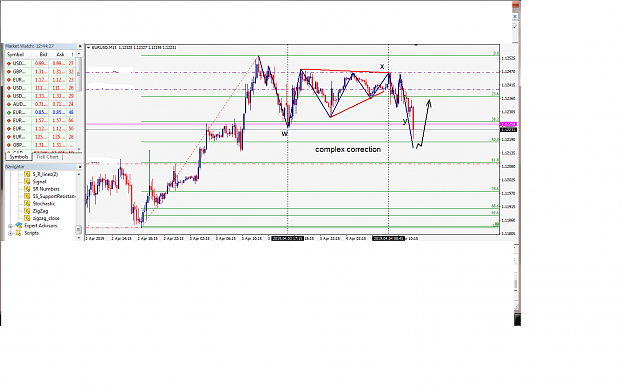625x391 pixels.
Task: Expand the Expert Advisors node
Action: (10, 226)
